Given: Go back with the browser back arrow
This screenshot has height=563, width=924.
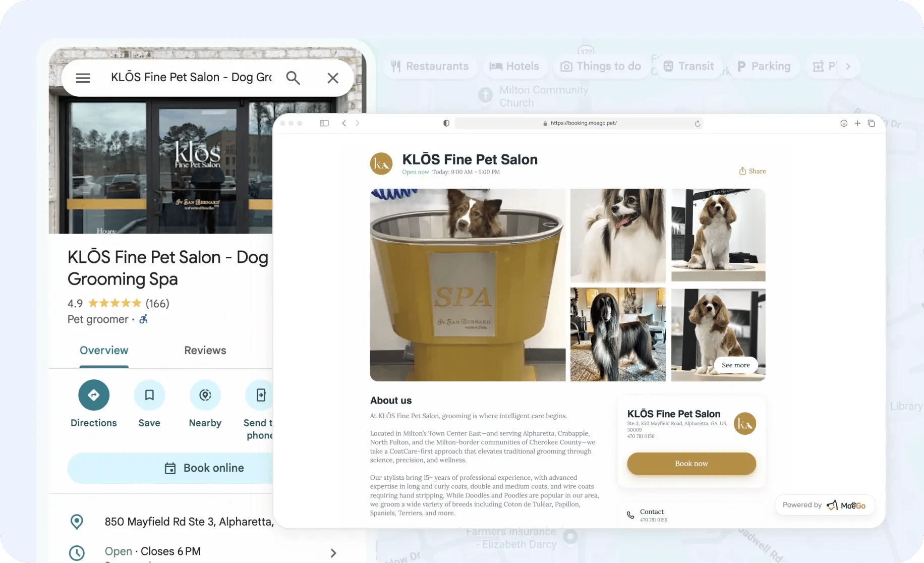Looking at the screenshot, I should [x=344, y=123].
